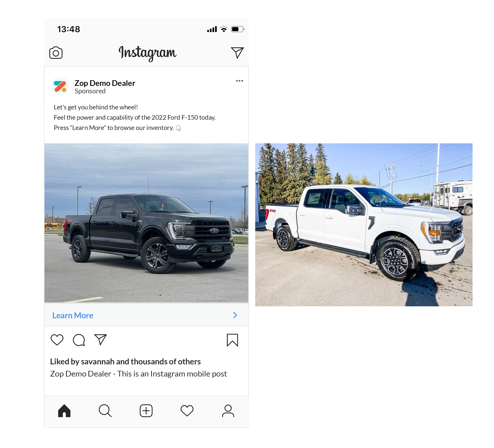Open the Profile tab person icon
The image size is (494, 448).
point(228,411)
